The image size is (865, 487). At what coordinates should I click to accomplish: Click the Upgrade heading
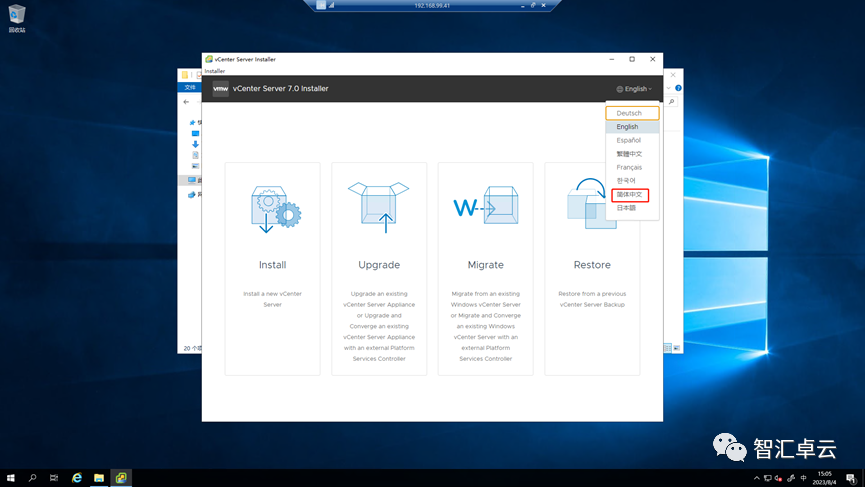379,265
